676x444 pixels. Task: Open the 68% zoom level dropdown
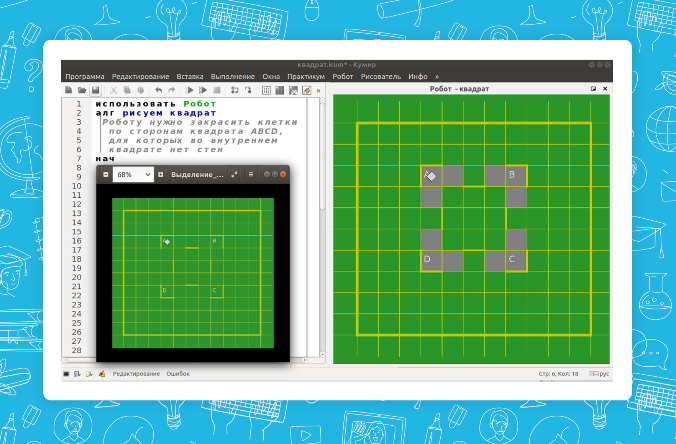click(133, 174)
